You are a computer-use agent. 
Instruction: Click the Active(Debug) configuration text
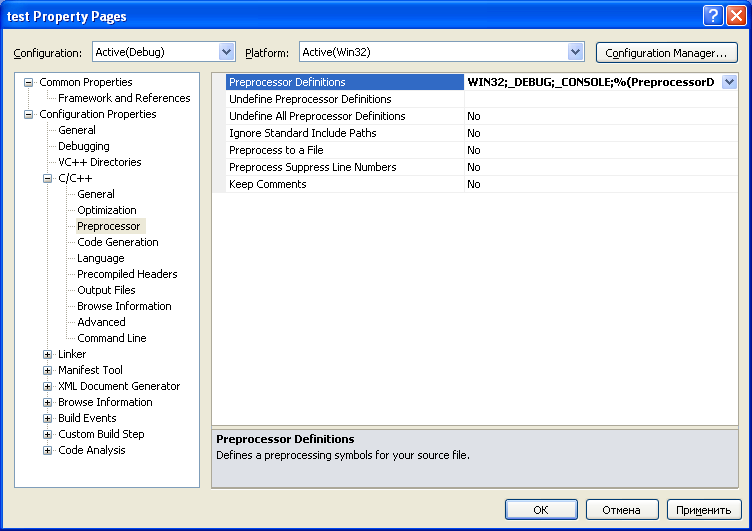(x=130, y=52)
